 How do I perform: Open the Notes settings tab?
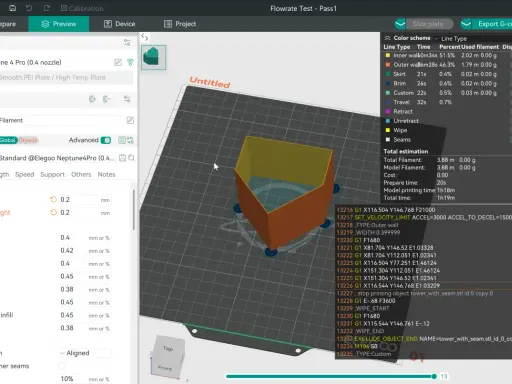(x=106, y=174)
